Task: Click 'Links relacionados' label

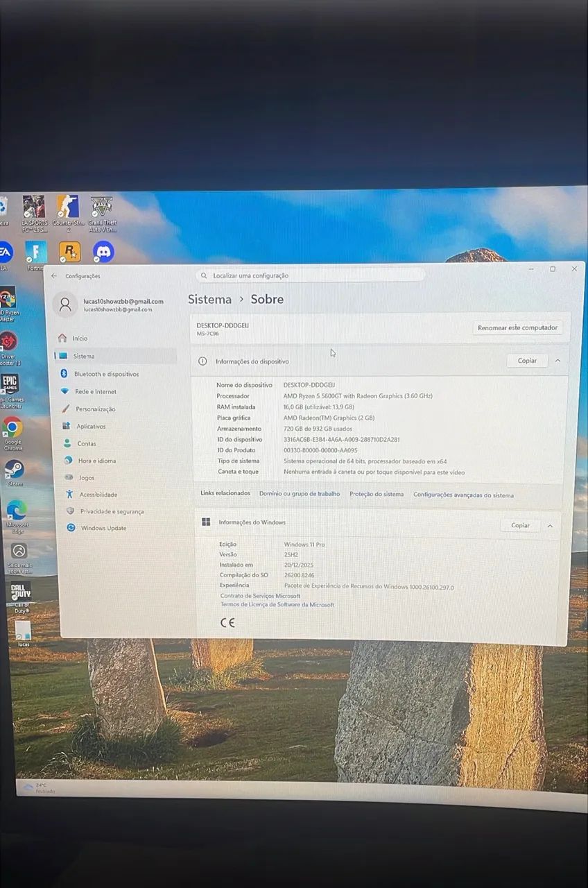Action: (x=225, y=493)
